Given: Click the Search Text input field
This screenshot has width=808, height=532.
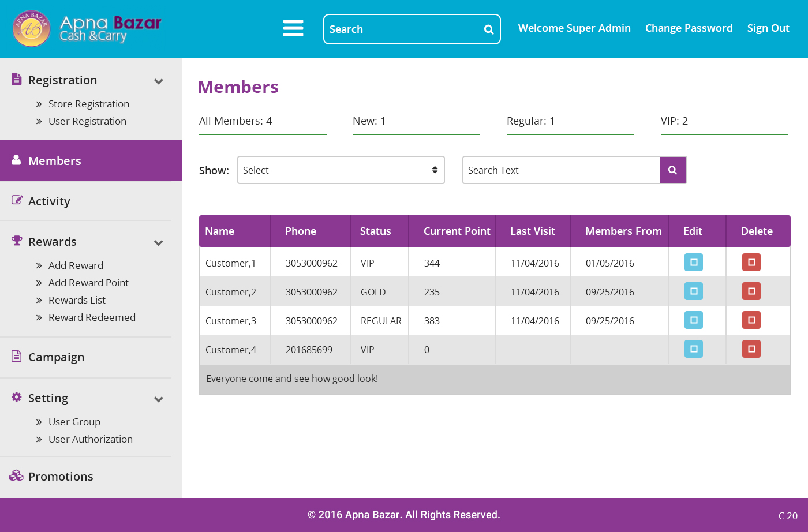Looking at the screenshot, I should (x=561, y=170).
